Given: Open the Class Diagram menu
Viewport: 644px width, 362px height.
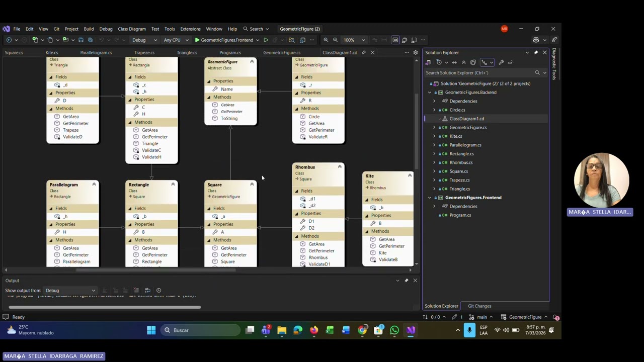Looking at the screenshot, I should [132, 29].
